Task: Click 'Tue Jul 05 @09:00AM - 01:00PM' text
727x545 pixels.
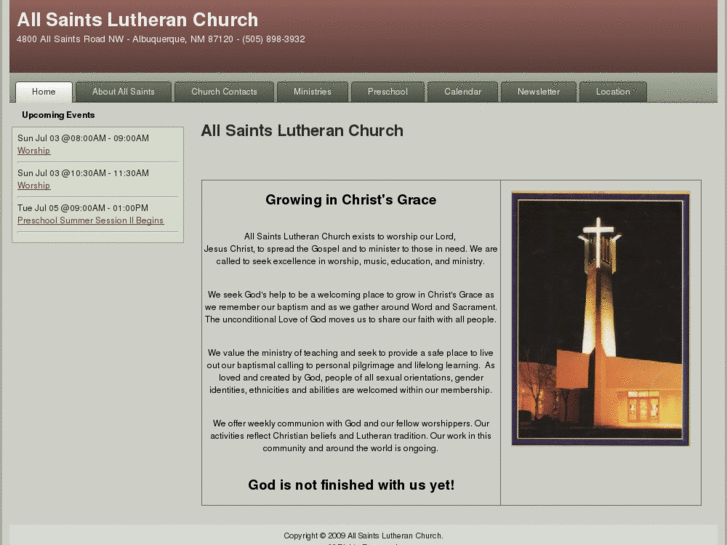Action: click(x=83, y=208)
